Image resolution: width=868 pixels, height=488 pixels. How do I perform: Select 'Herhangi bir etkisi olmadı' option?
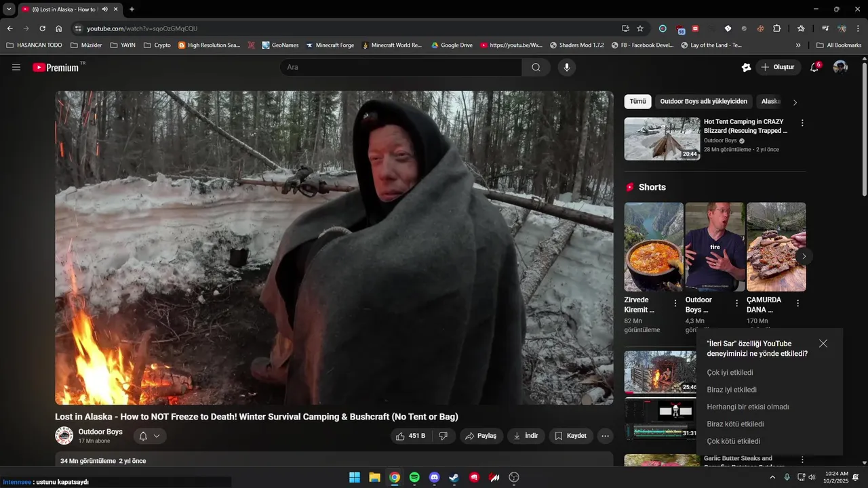(x=747, y=407)
